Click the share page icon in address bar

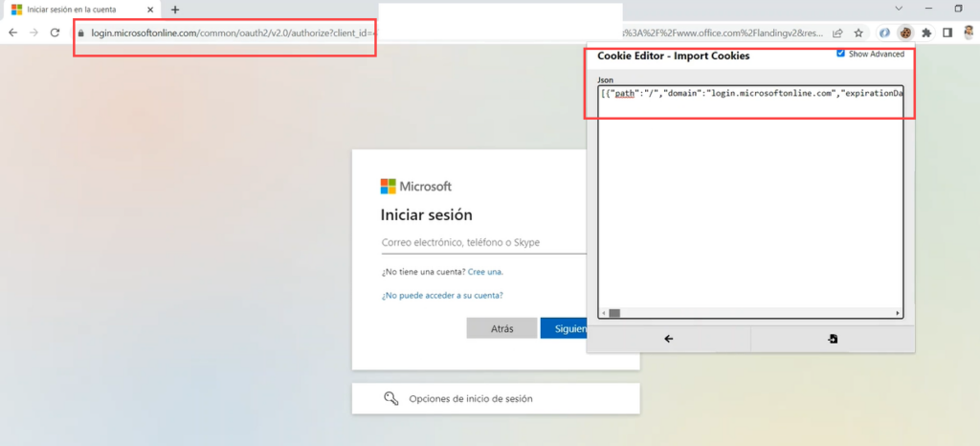pyautogui.click(x=838, y=33)
